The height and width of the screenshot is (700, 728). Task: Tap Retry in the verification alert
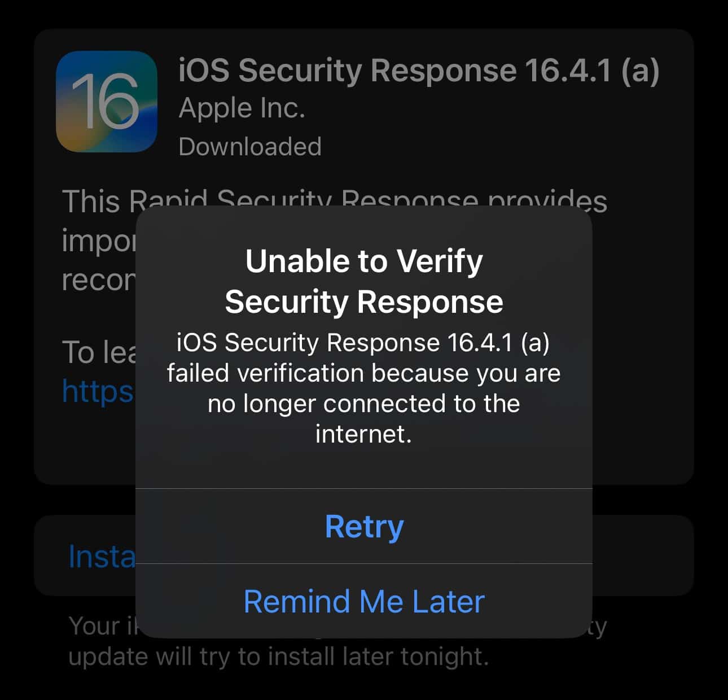click(364, 526)
